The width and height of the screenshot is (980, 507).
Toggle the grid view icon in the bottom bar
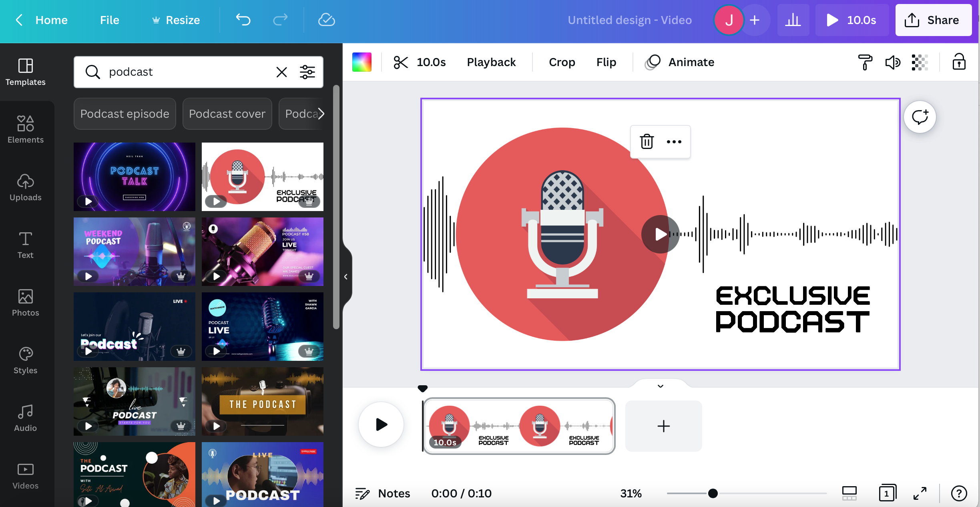(849, 493)
